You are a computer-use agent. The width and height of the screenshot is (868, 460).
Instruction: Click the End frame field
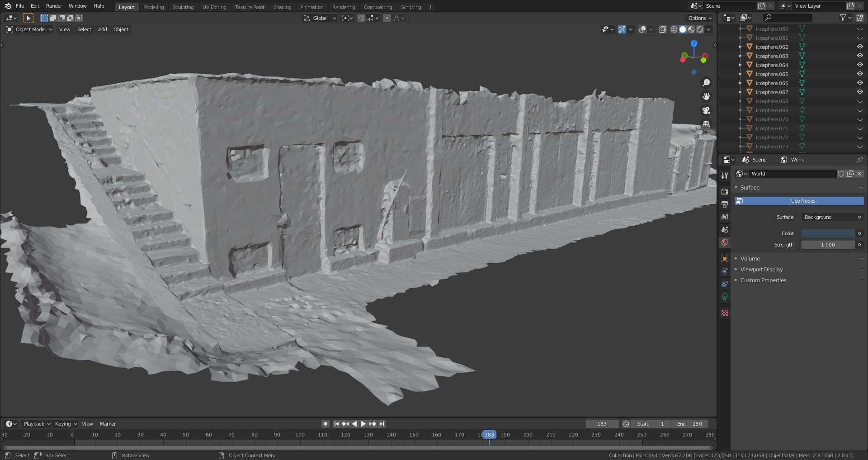tap(689, 424)
